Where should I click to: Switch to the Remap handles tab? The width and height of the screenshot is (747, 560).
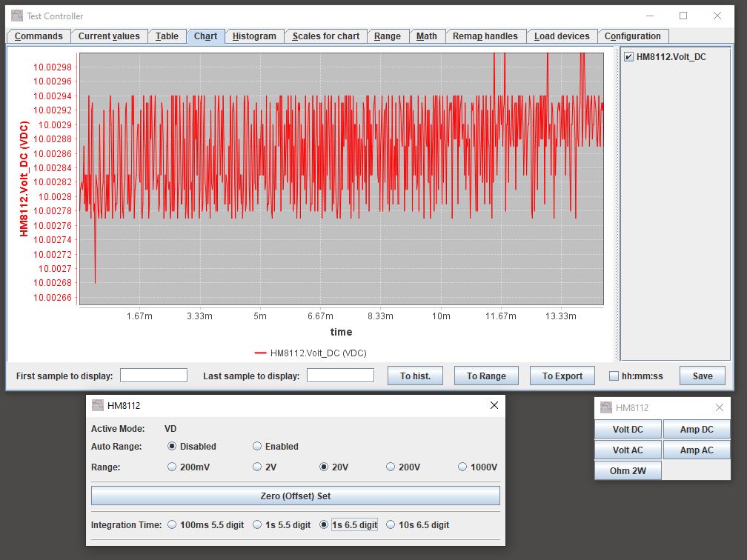485,36
